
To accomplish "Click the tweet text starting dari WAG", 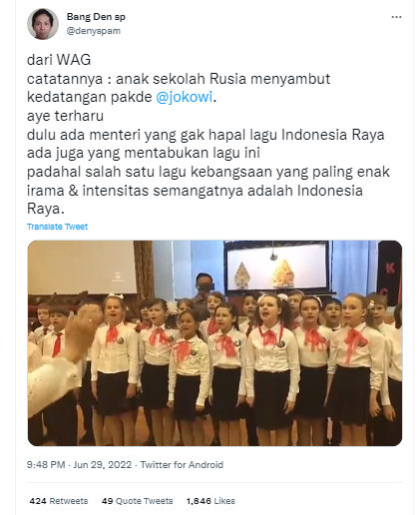I will pyautogui.click(x=209, y=134).
